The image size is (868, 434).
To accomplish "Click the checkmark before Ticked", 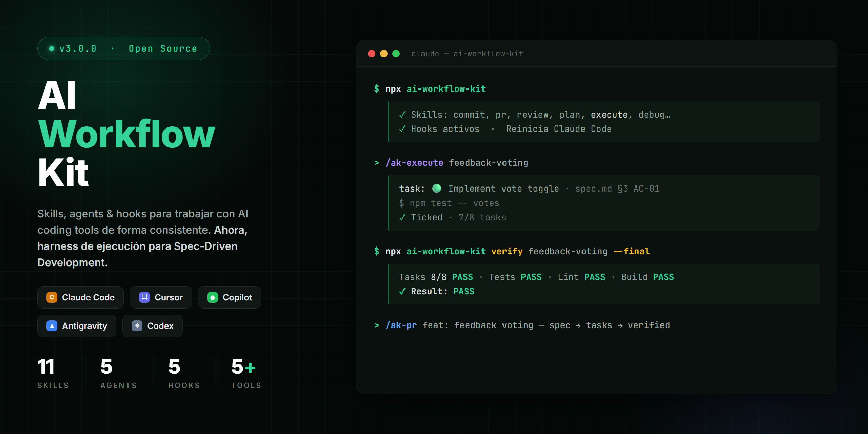I will tap(402, 218).
